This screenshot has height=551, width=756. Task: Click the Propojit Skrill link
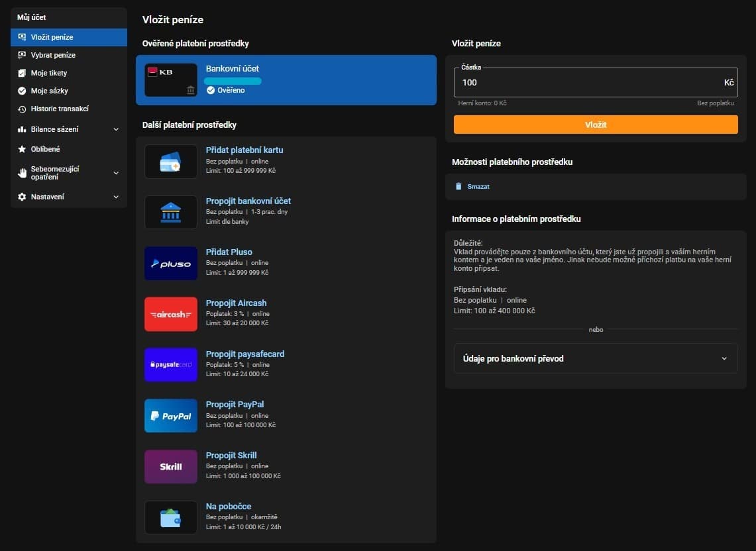coord(231,456)
